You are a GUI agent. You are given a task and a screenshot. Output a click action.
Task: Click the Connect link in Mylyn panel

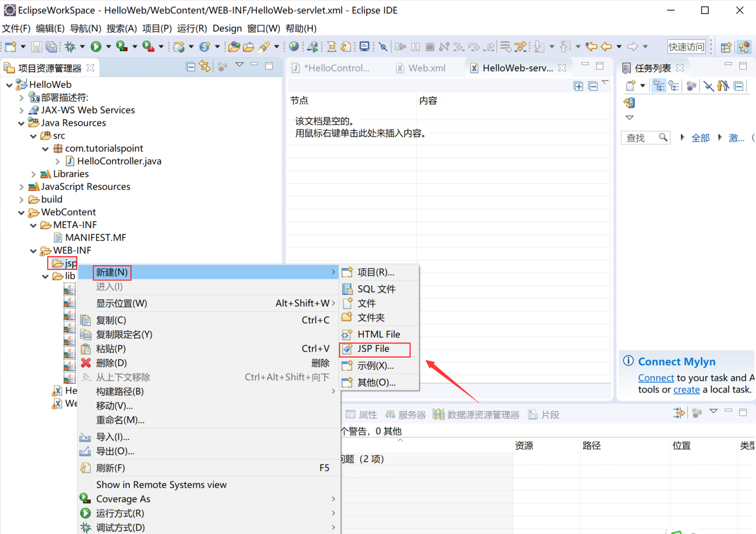click(656, 378)
